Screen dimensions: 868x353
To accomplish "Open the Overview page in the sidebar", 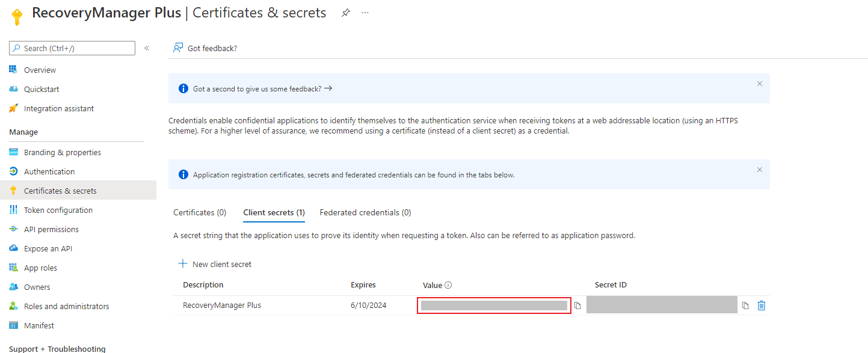I will point(38,69).
